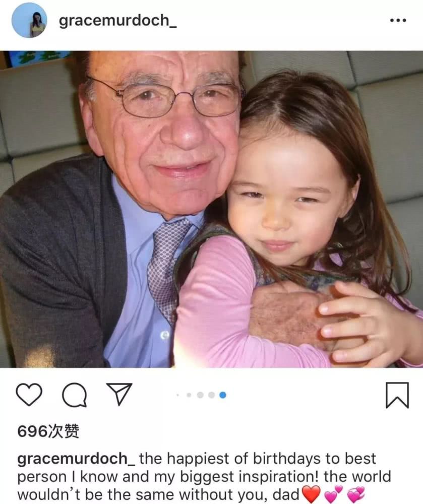The image size is (423, 504).
Task: Tap the two pink hearts emoji in the caption
Action: (333, 494)
